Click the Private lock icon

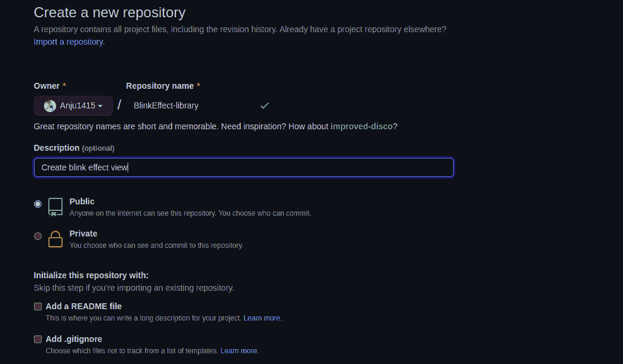[x=55, y=238]
